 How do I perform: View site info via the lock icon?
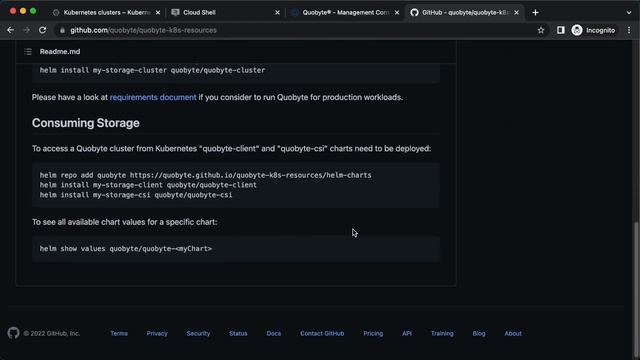(62, 30)
